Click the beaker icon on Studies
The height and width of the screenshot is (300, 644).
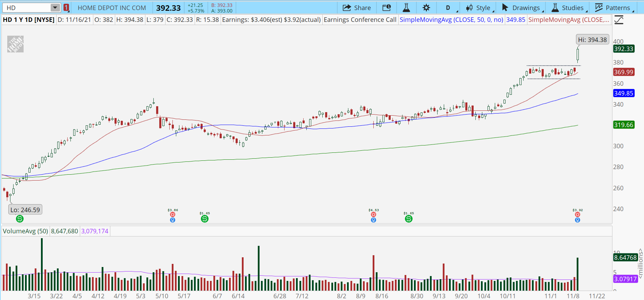click(x=555, y=8)
